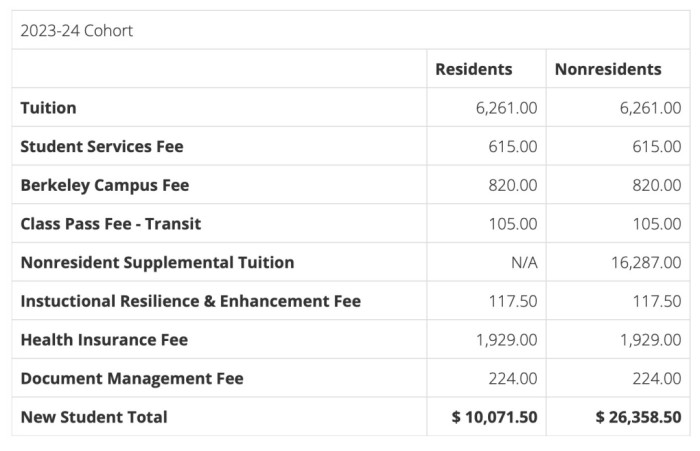Click the N/A cell for Residents
This screenshot has height=451, width=700.
point(521,262)
